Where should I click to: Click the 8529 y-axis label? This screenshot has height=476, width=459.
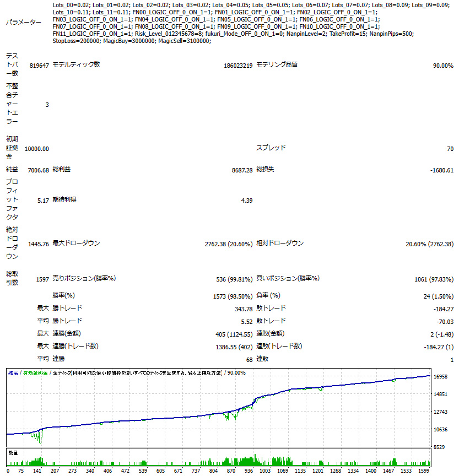click(x=439, y=447)
